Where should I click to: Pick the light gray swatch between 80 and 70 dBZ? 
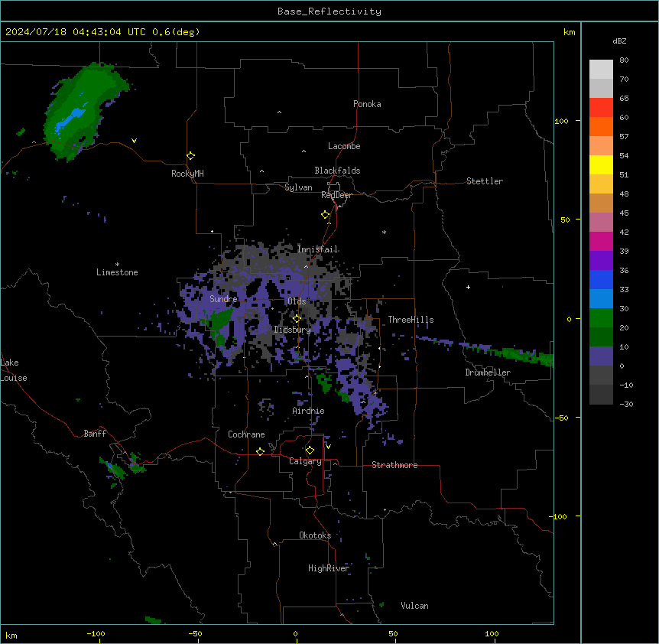point(601,70)
